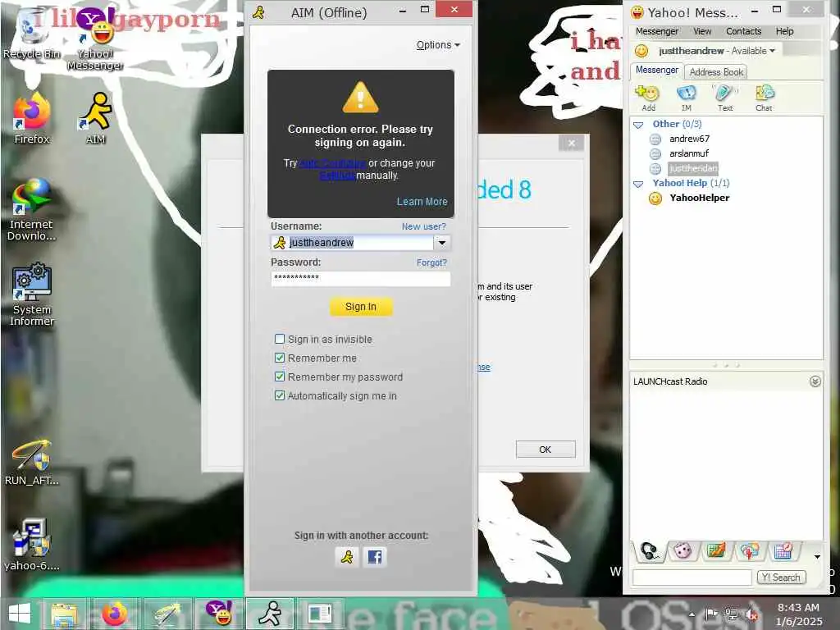Switch to the Messenger tab
Image resolution: width=840 pixels, height=630 pixels.
657,71
